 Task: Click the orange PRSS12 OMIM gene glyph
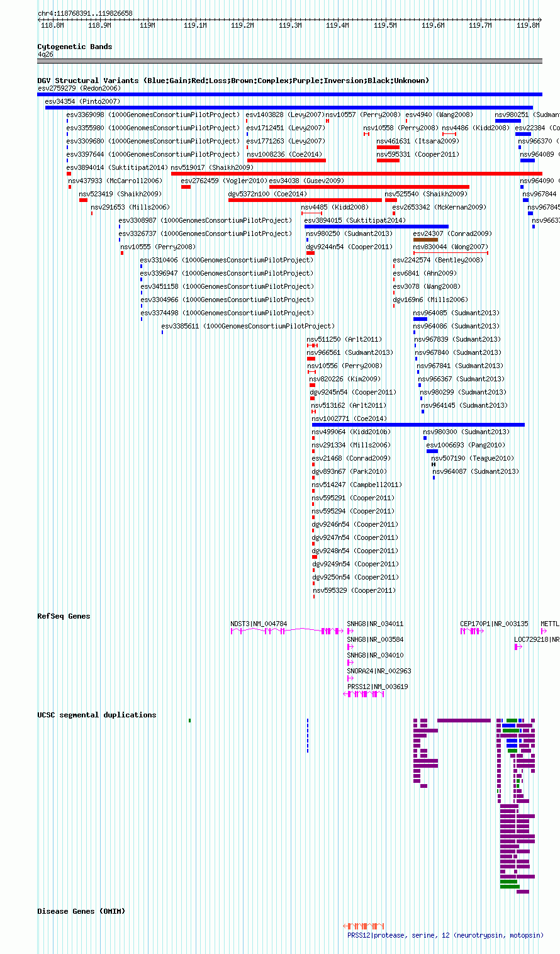(364, 926)
